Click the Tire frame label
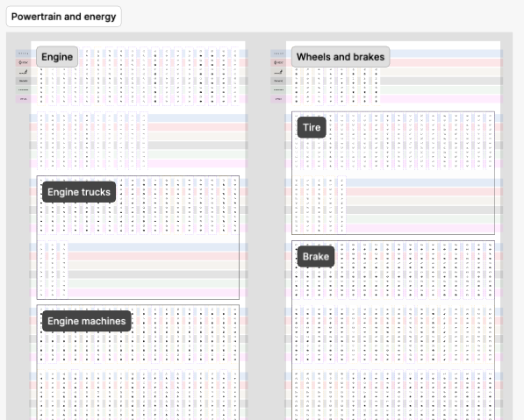 [x=312, y=127]
